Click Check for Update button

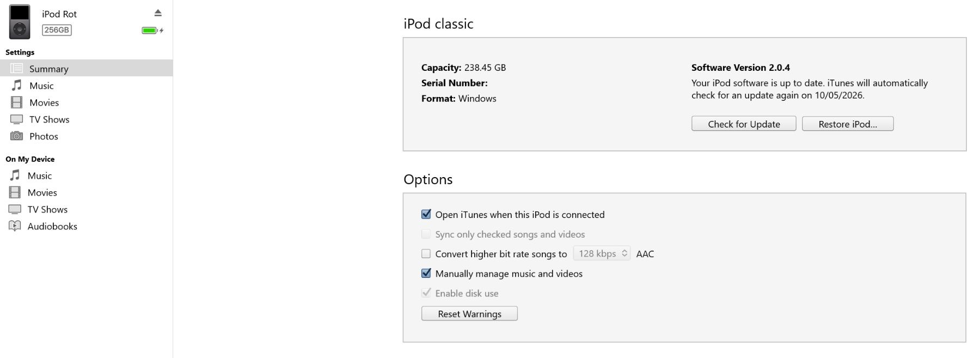tap(744, 124)
